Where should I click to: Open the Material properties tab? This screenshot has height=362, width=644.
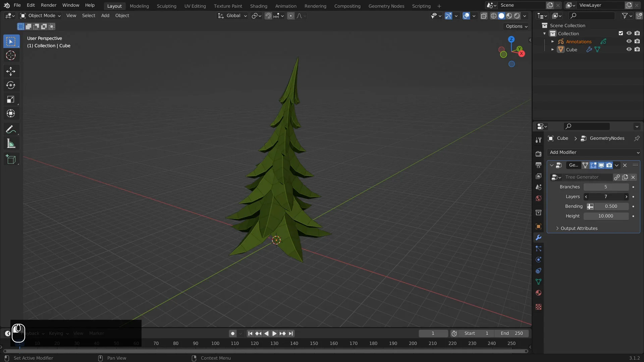(x=538, y=293)
